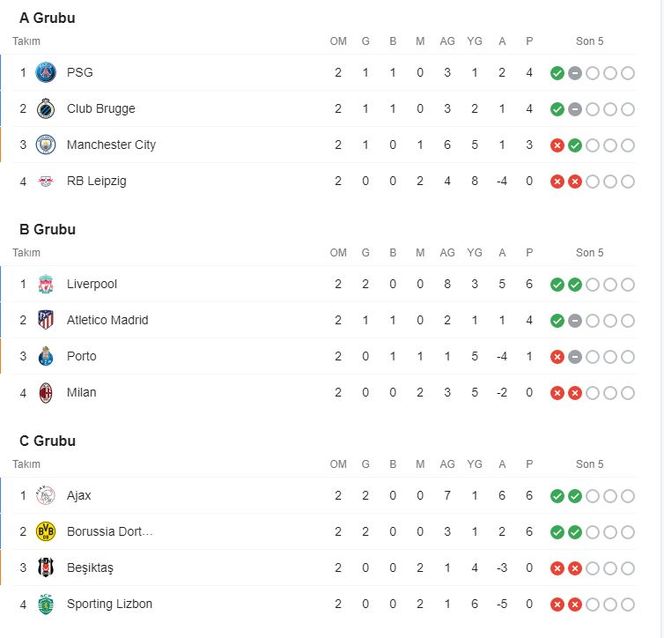Click RB Leipzig's first red loss indicator

pos(557,181)
